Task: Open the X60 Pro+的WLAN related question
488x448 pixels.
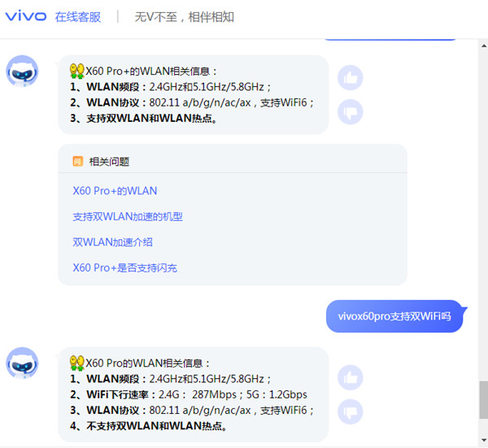Action: click(115, 191)
